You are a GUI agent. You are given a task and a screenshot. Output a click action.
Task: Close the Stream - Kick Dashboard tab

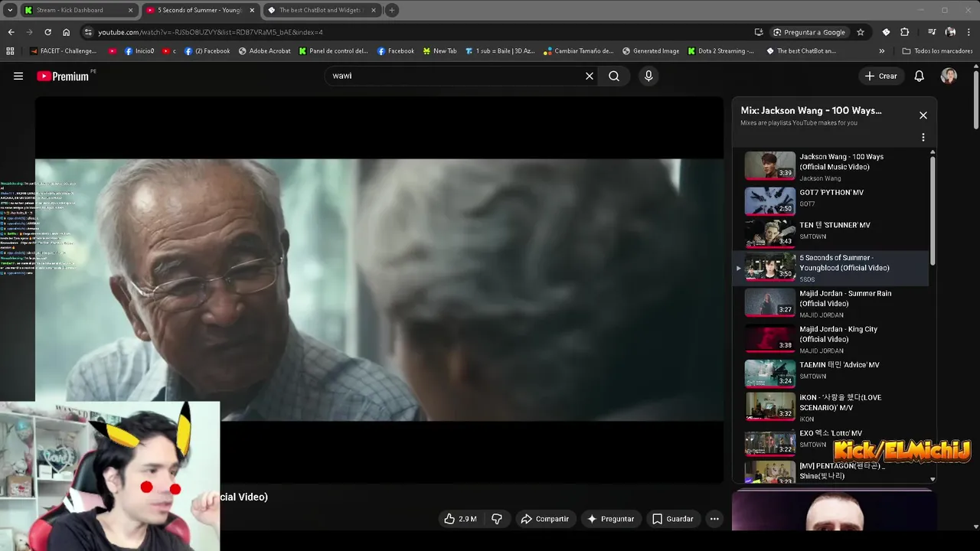coord(130,10)
